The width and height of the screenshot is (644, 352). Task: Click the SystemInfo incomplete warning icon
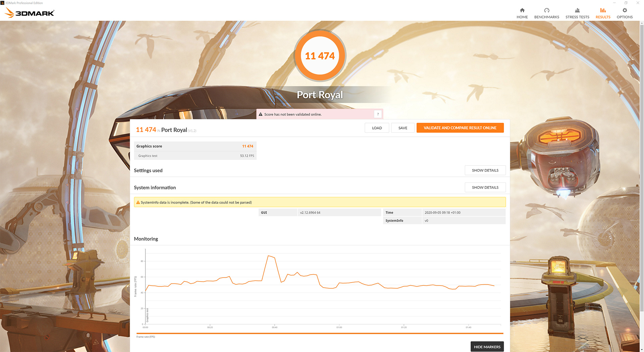(x=138, y=202)
